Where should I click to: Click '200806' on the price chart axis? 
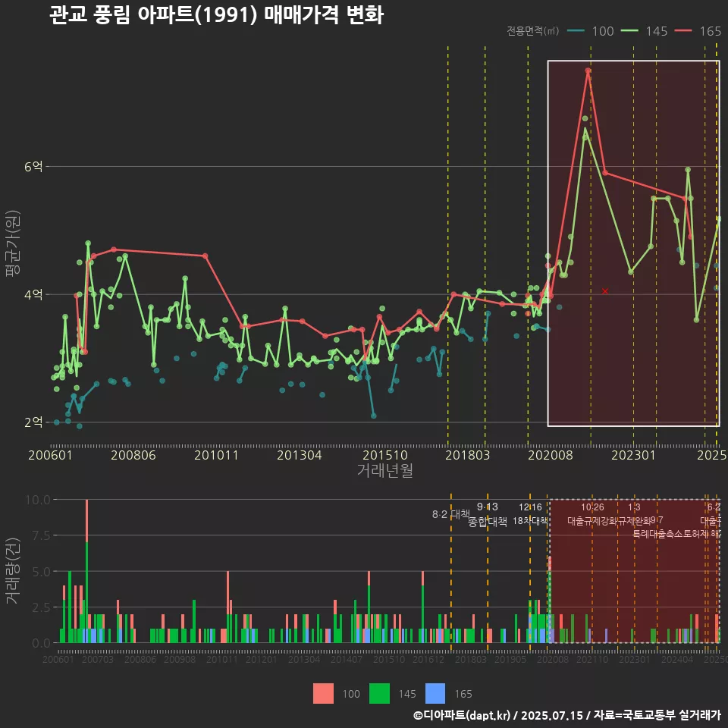pyautogui.click(x=133, y=455)
